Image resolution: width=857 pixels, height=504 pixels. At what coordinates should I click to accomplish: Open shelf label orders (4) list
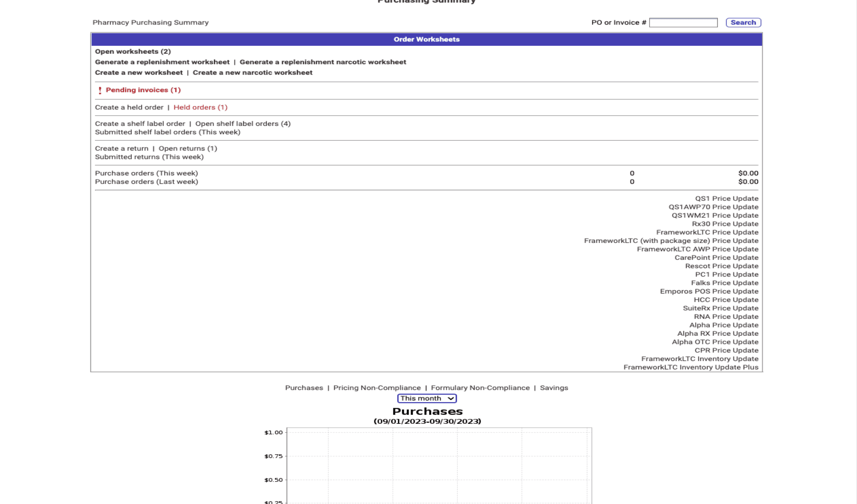(x=243, y=124)
